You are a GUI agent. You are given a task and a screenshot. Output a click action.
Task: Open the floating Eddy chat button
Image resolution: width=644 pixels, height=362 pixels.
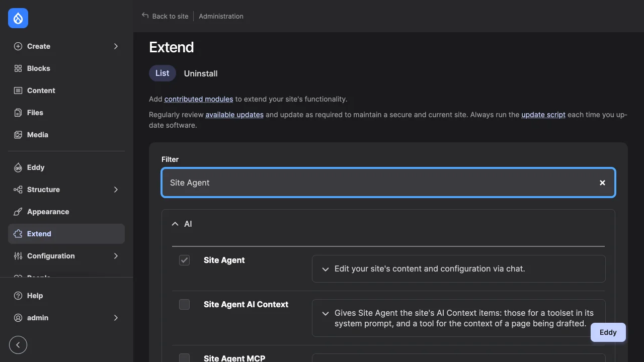pos(608,332)
